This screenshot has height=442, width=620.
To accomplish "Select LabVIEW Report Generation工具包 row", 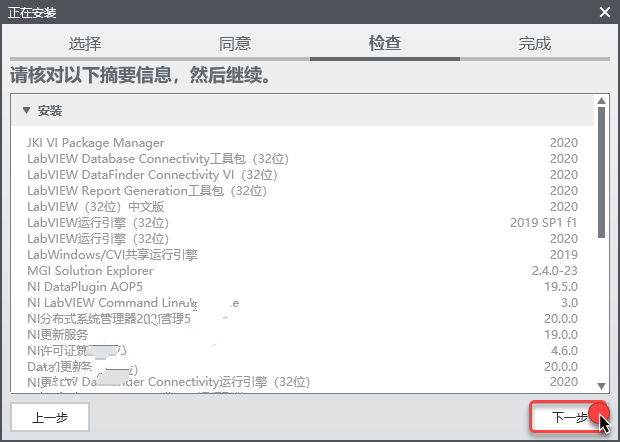I will click(x=302, y=191).
